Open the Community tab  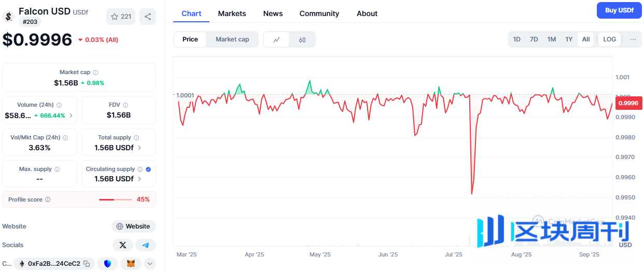click(319, 13)
